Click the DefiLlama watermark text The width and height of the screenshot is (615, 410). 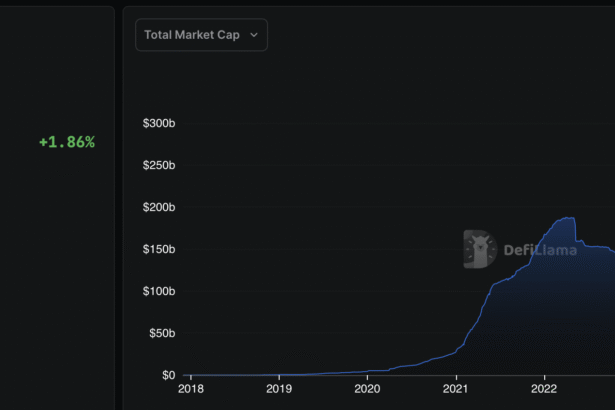click(x=540, y=250)
